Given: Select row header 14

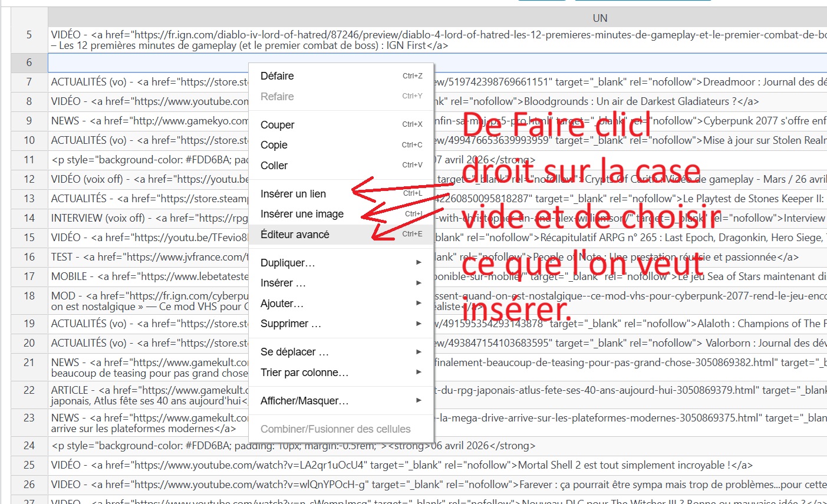Looking at the screenshot, I should 29,218.
